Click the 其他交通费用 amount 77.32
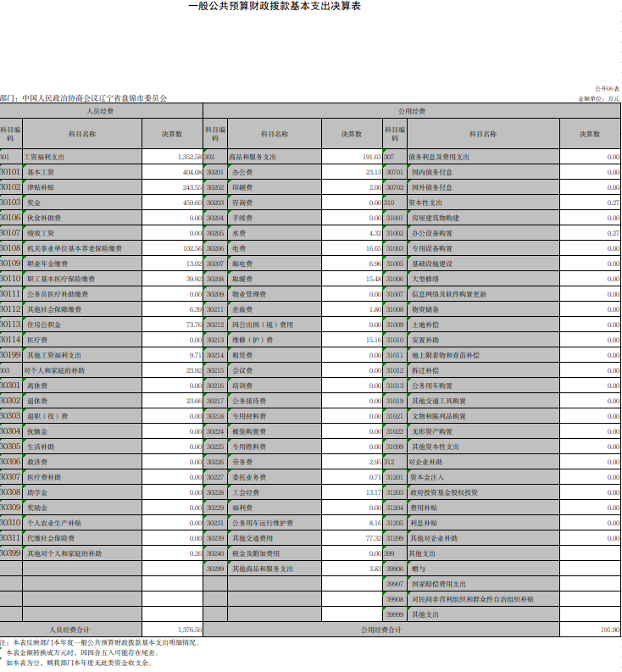Viewport: 622px width, 672px height. click(x=374, y=538)
